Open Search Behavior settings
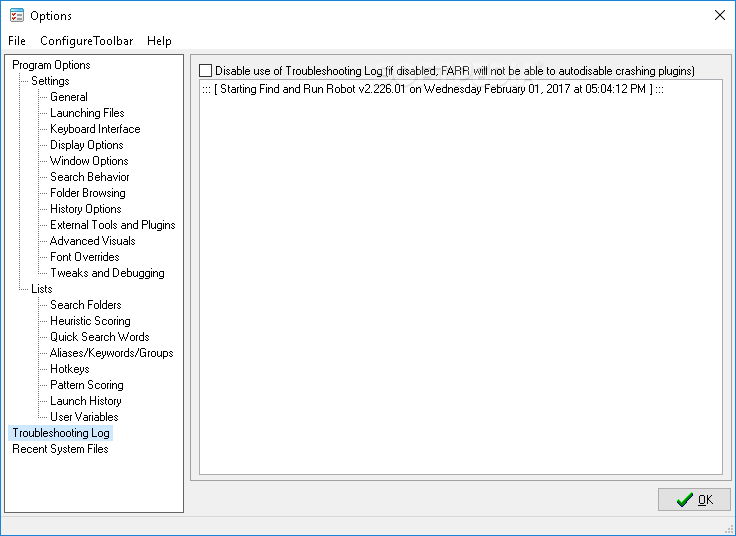Screen dimensions: 736x536 tap(90, 176)
